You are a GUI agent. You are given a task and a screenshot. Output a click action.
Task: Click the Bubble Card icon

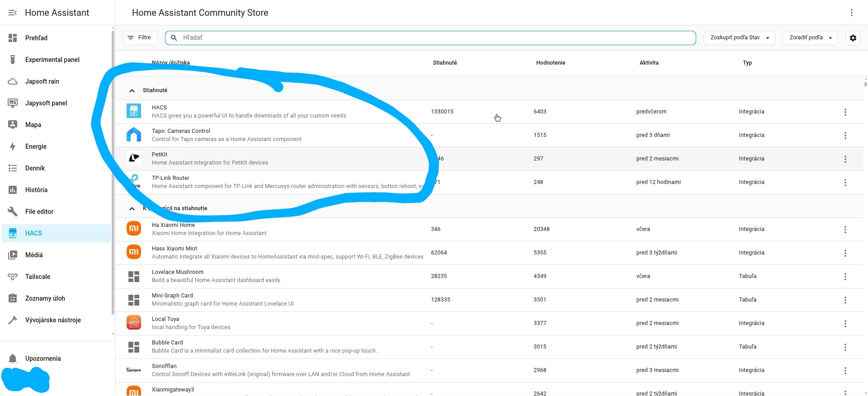(x=134, y=347)
